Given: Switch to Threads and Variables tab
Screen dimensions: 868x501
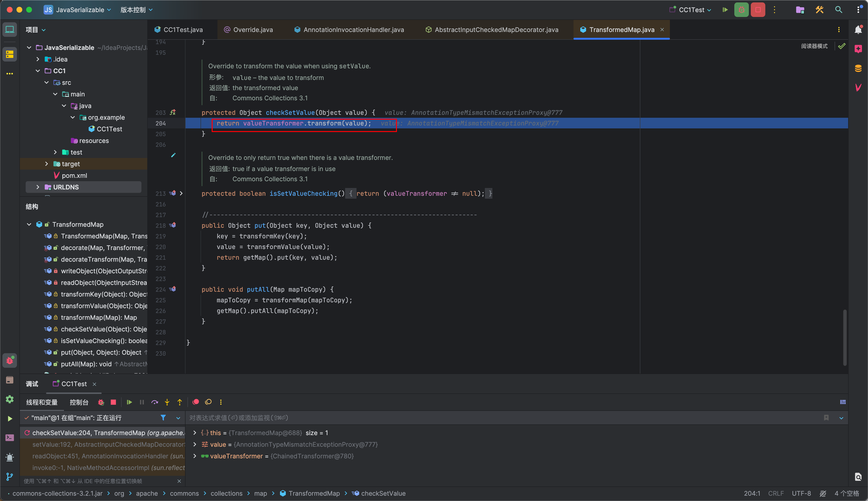Looking at the screenshot, I should point(42,402).
